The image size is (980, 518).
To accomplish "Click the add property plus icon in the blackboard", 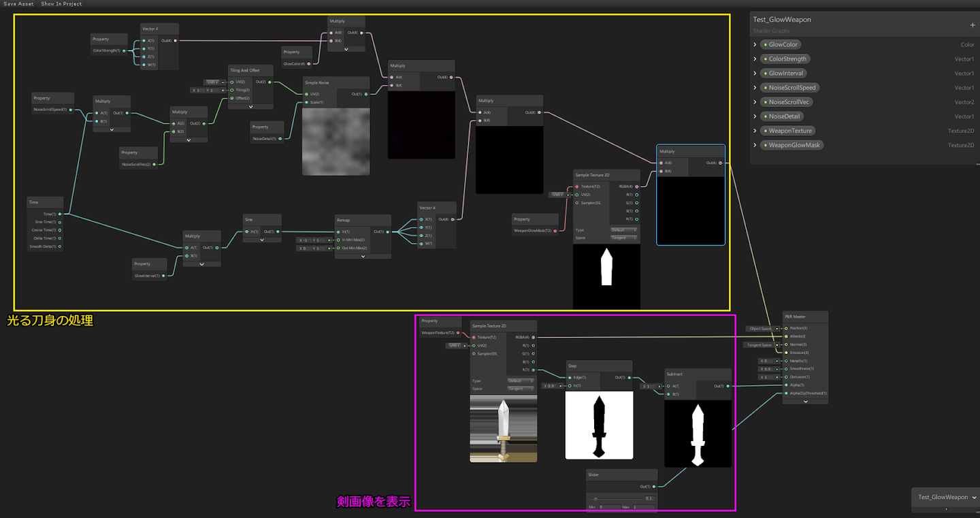I will tap(973, 25).
